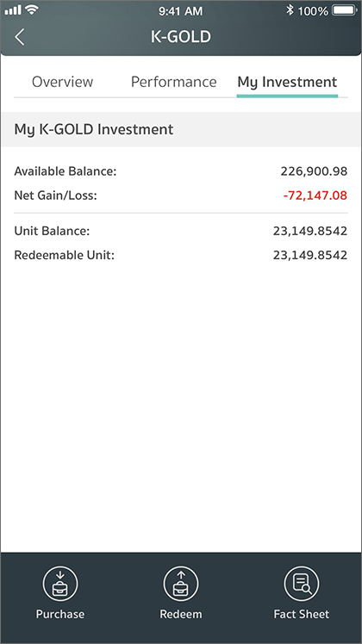Tap the Fact Sheet label

click(302, 614)
